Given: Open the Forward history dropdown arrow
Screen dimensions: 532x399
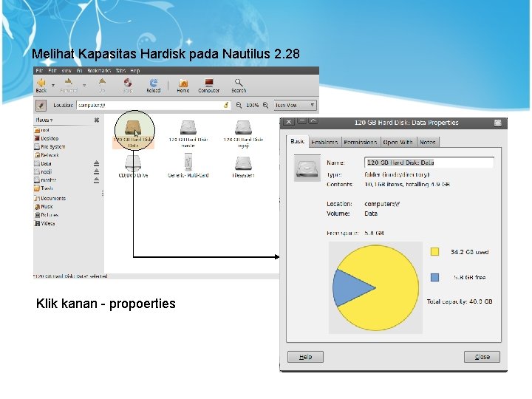Looking at the screenshot, I should 84,85.
